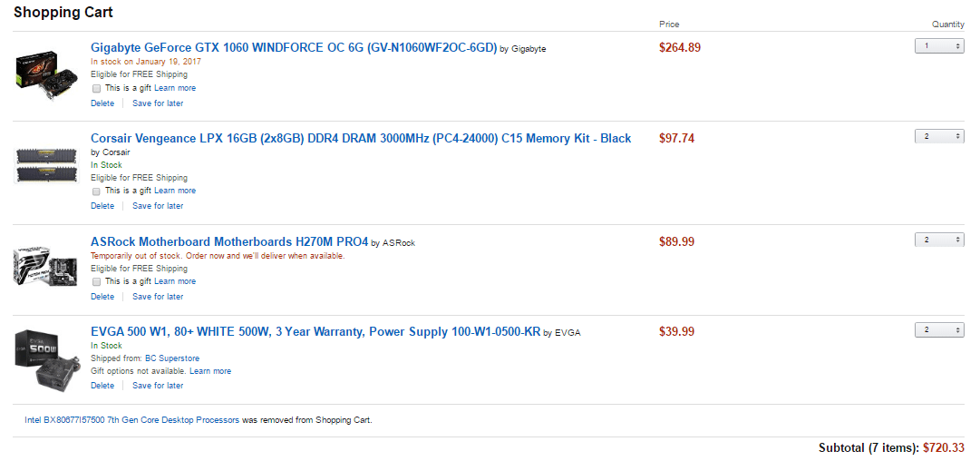Mark the Gigabyte GTX 1060 as a gift
This screenshot has width=980, height=461.
coord(96,89)
